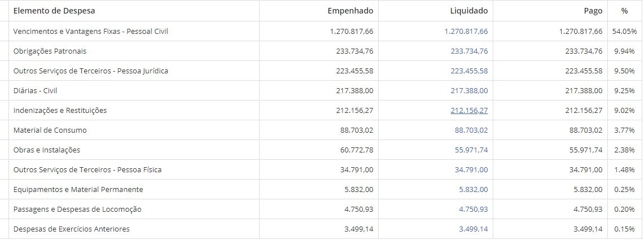
Task: Click the Empenhado column header
Action: tap(350, 11)
